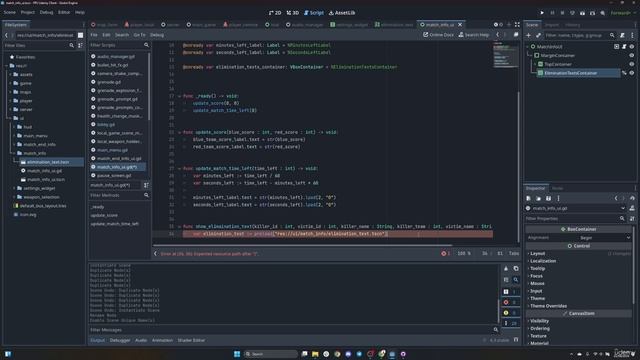This screenshot has width=640, height=360.
Task: Focus the Filter Properties field
Action: (576, 219)
